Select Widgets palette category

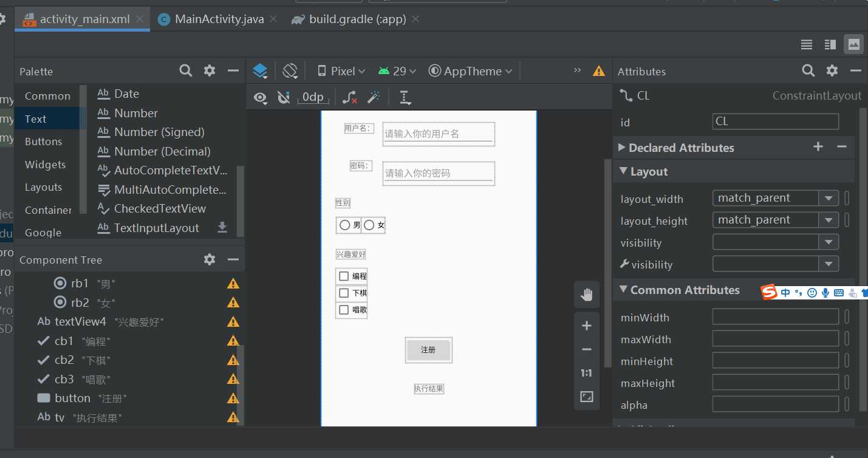(x=45, y=165)
